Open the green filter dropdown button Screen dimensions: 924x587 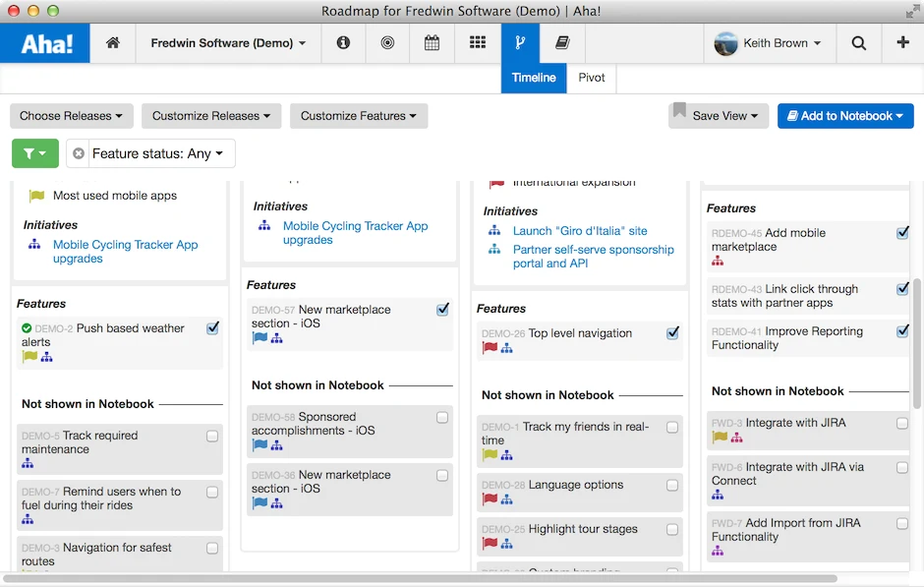tap(34, 153)
